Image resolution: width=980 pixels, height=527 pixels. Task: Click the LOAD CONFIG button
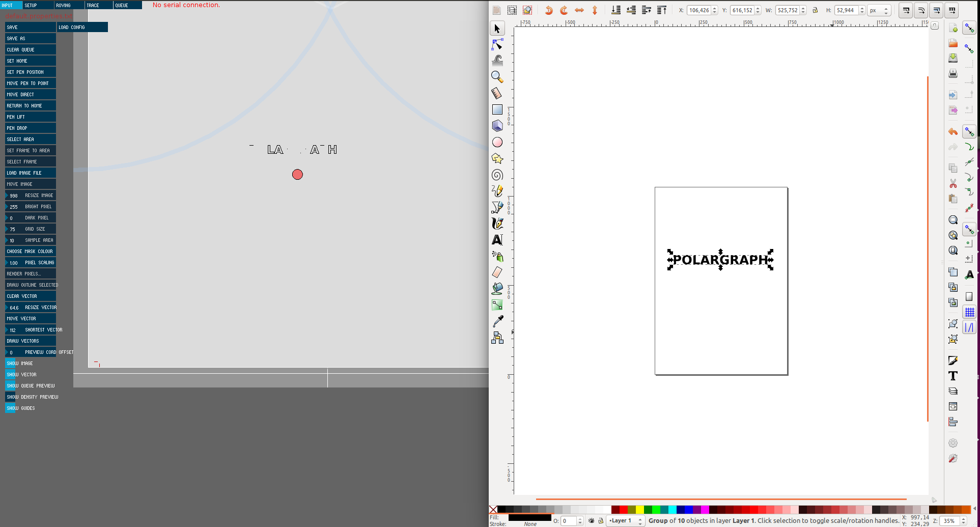[82, 27]
